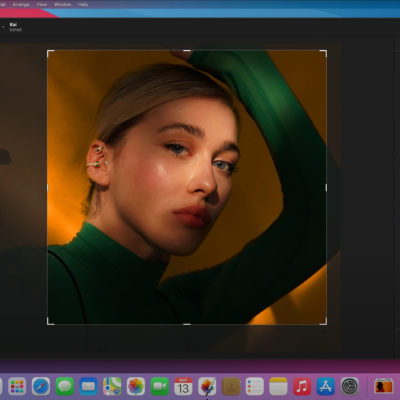400x400 pixels.
Task: Open Messages in the dock
Action: (x=65, y=386)
